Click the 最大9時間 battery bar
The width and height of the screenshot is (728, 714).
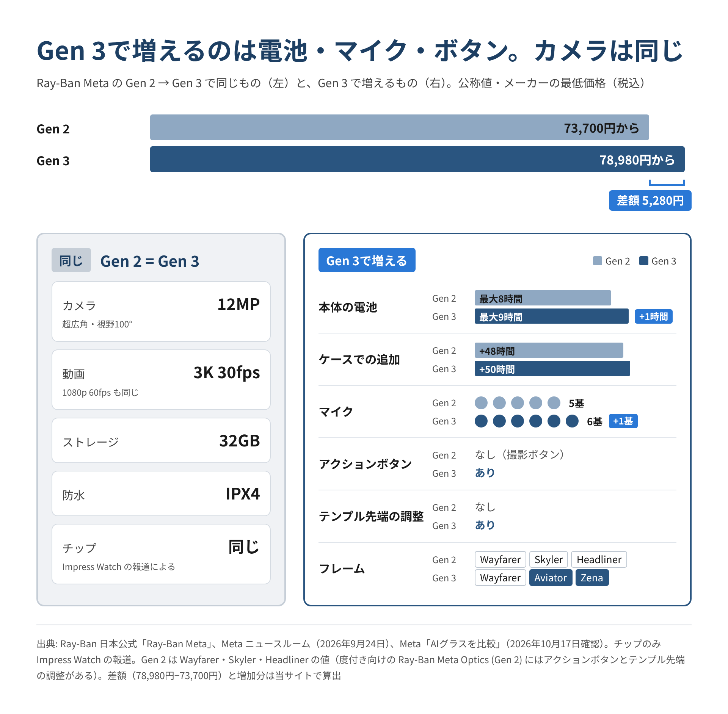point(551,316)
